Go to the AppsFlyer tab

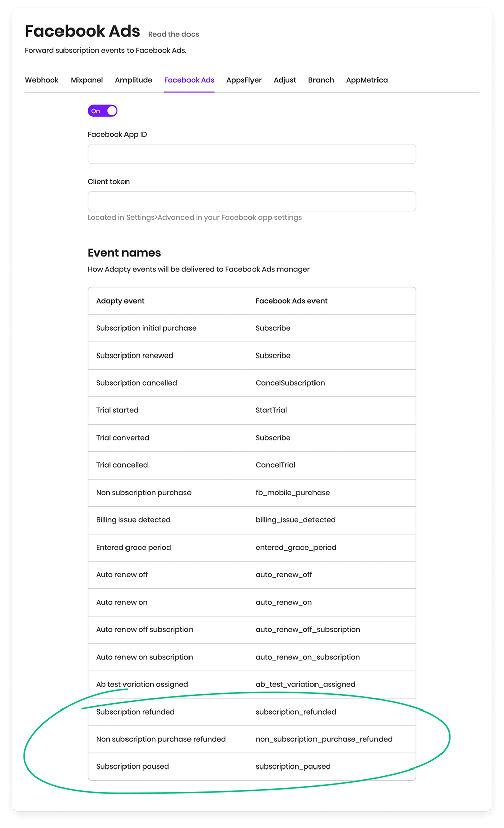tap(244, 80)
